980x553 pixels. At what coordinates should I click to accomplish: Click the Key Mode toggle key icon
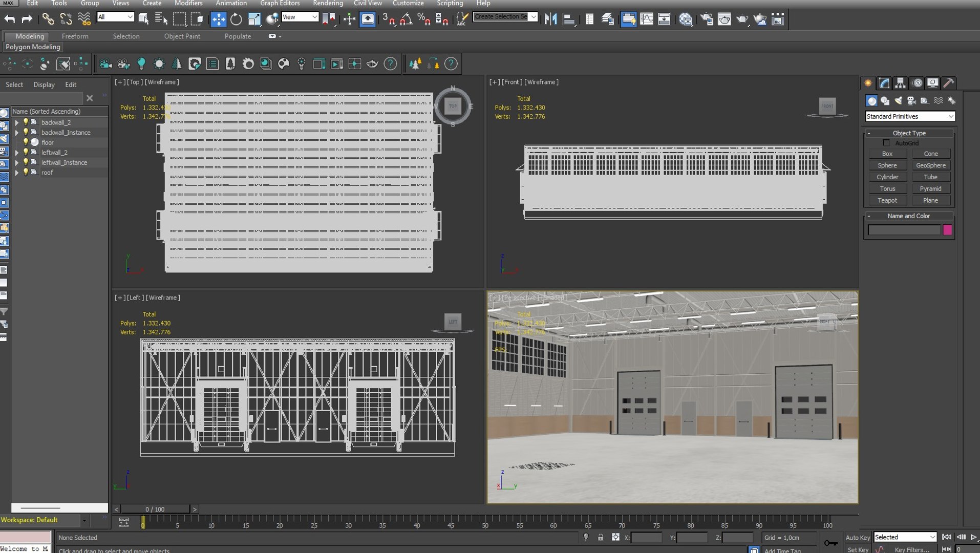[830, 543]
